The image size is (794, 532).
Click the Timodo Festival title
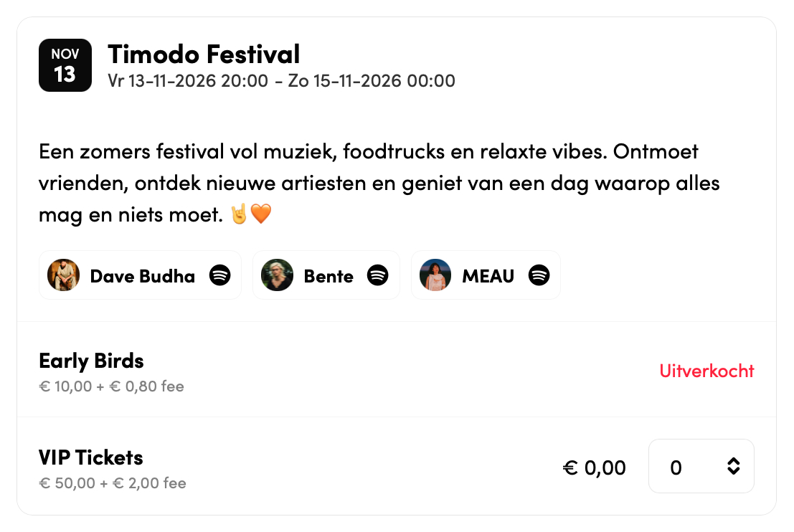[x=204, y=54]
